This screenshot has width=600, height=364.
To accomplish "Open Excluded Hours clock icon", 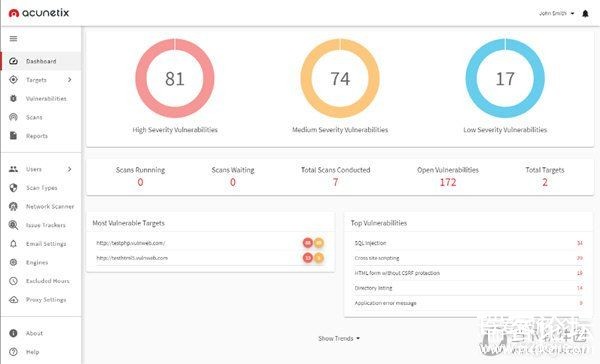I will [x=13, y=281].
